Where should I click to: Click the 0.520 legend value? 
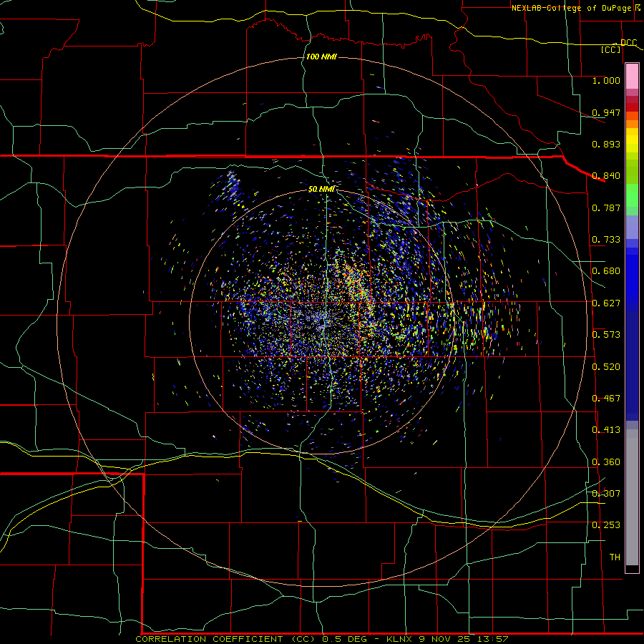coord(606,367)
